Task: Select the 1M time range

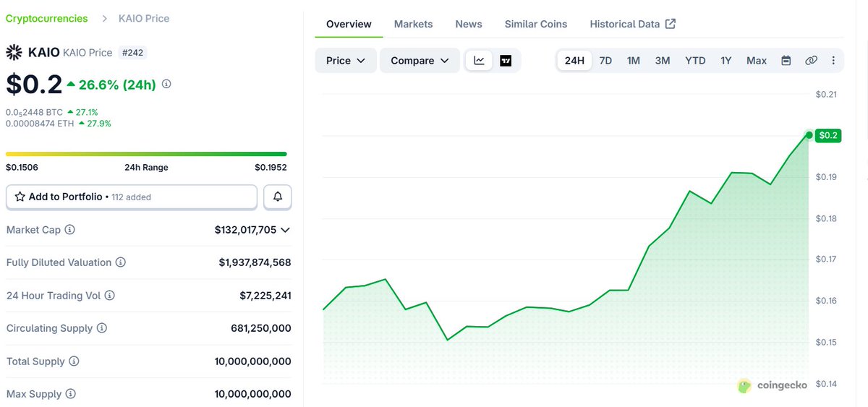Action: click(x=634, y=61)
